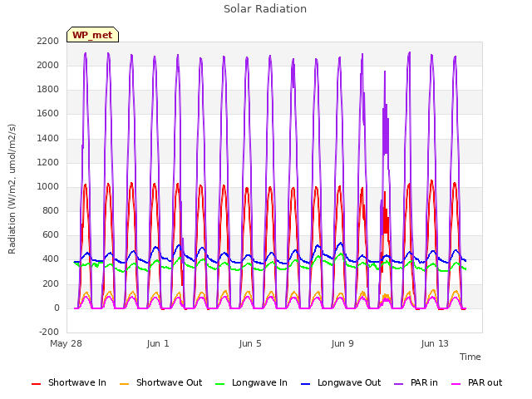Click the 400 y-axis tick label
Screen dimensions: 532x399
[x=51, y=259]
